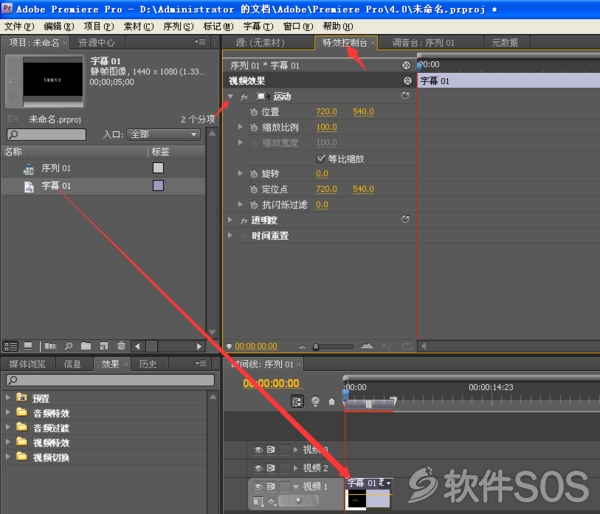Expand the 缩放比例 property
600x514 pixels.
[240, 127]
